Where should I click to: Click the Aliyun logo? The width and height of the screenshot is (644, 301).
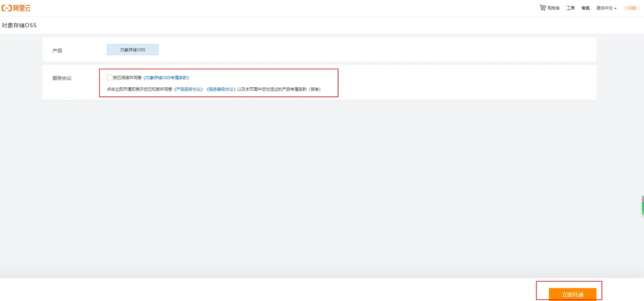click(16, 8)
